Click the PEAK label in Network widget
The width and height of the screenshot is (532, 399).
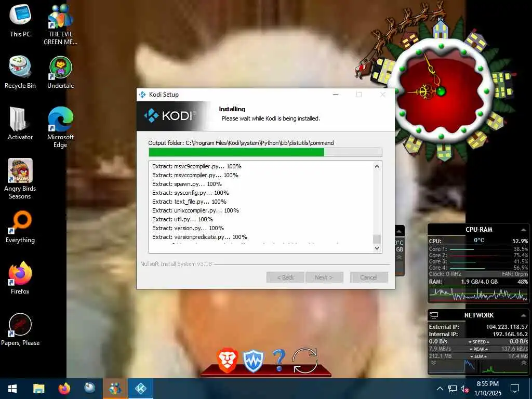pos(478,349)
